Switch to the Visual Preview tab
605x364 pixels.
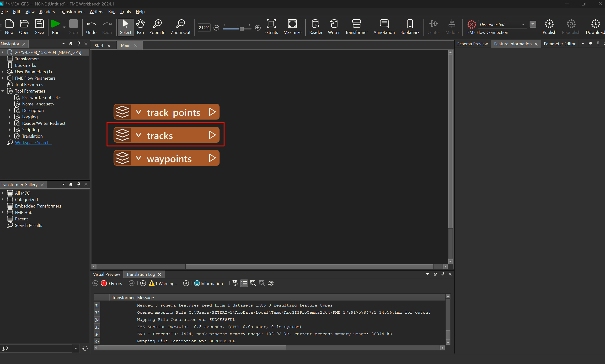coord(106,274)
